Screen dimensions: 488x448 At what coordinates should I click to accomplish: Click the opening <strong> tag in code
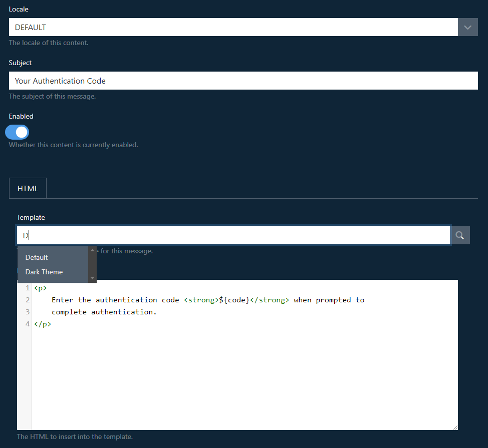[201, 300]
